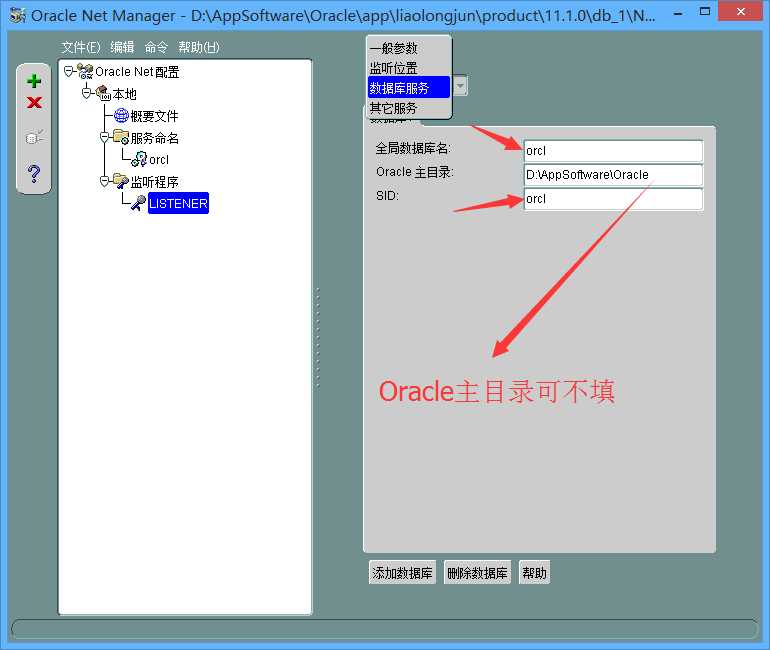770x650 pixels.
Task: Click the globe icon for 概要文件
Action: 121,115
